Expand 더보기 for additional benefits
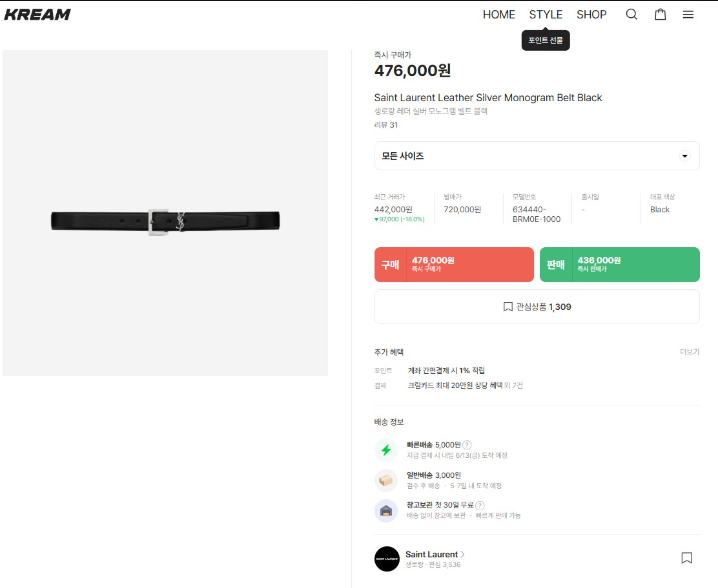Screen dimensions: 718x588 coord(689,352)
